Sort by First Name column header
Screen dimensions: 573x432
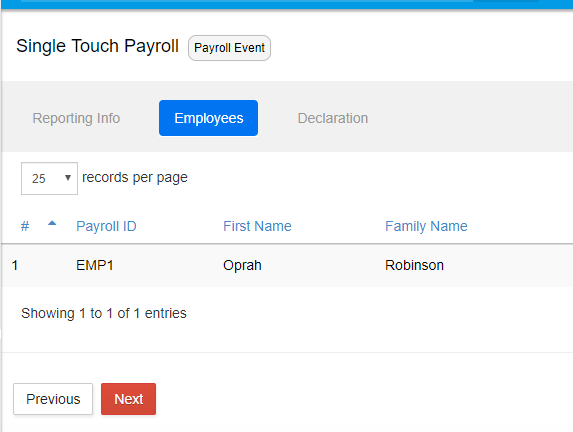point(257,226)
